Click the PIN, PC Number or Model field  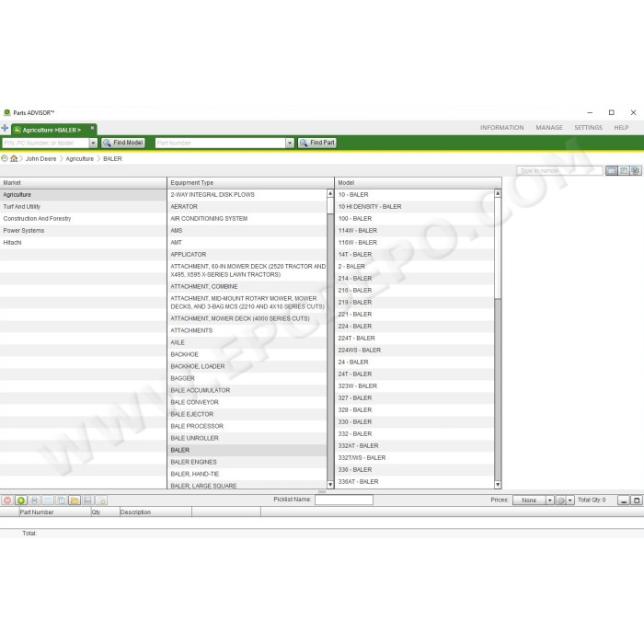[x=46, y=143]
